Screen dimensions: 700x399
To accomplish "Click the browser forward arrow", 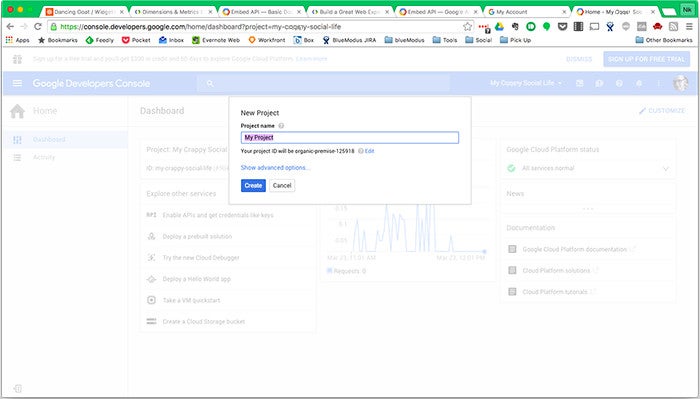I will click(x=24, y=27).
